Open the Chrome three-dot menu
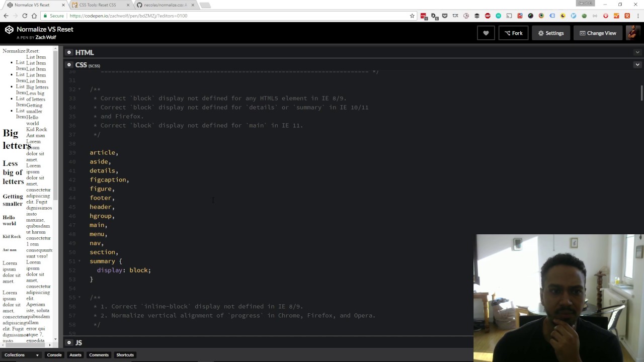644x362 pixels. [638, 16]
